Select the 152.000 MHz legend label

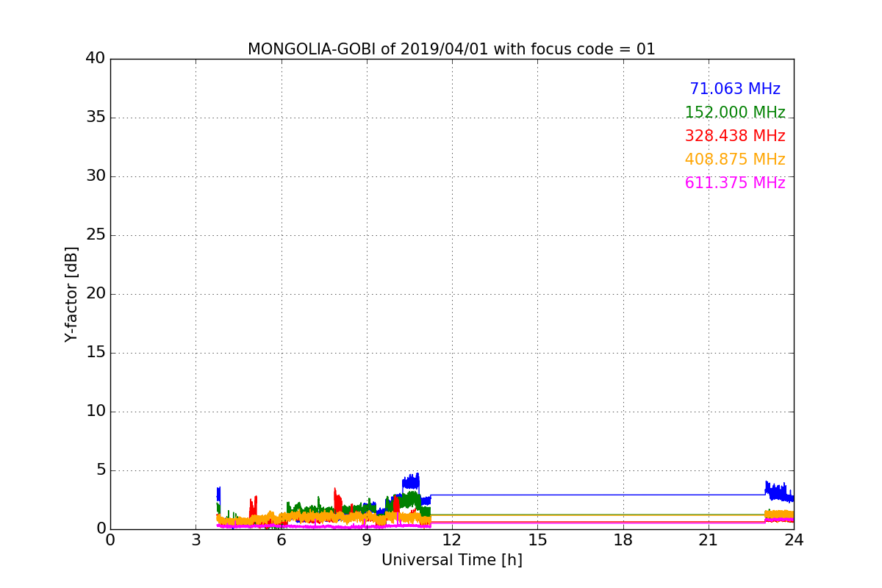point(735,112)
